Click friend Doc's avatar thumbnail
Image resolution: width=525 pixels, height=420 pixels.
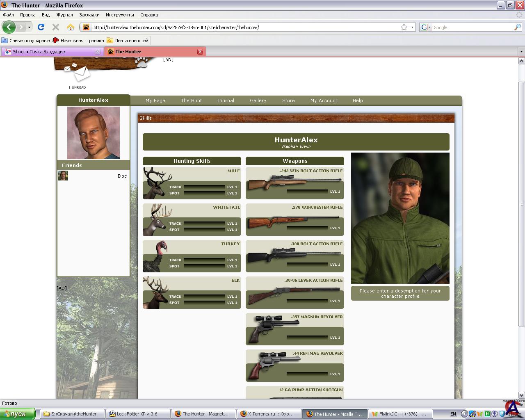[63, 176]
